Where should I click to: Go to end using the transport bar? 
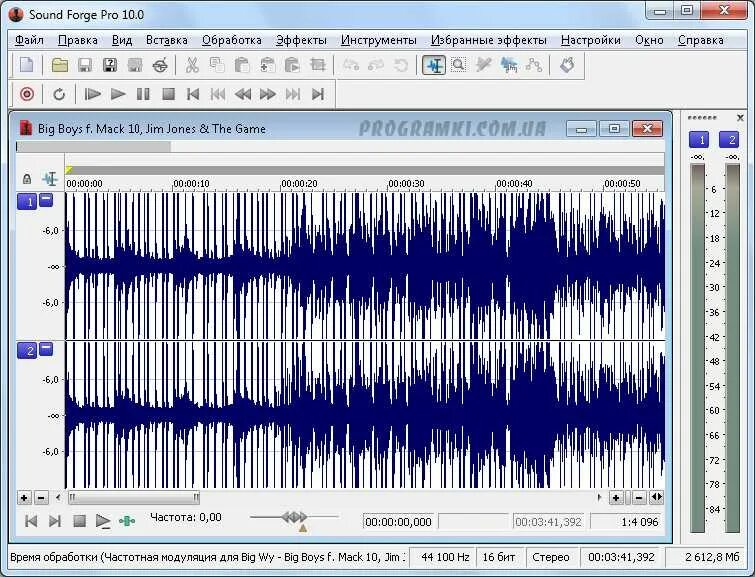click(318, 94)
